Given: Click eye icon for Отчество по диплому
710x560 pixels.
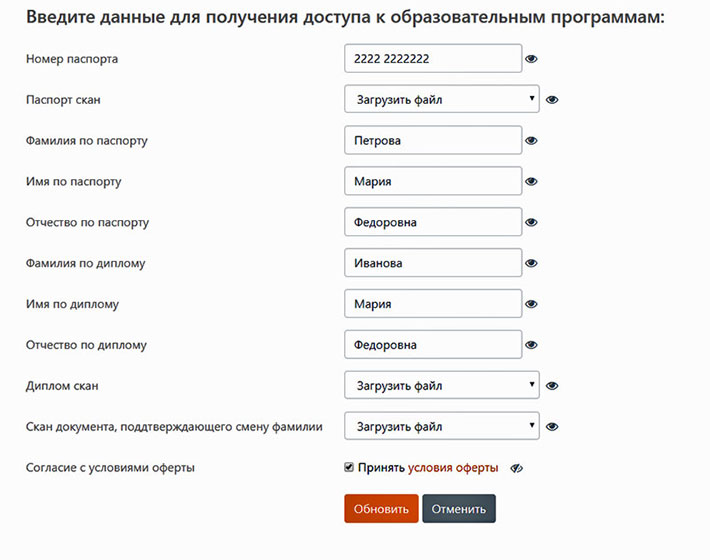Looking at the screenshot, I should tap(531, 345).
